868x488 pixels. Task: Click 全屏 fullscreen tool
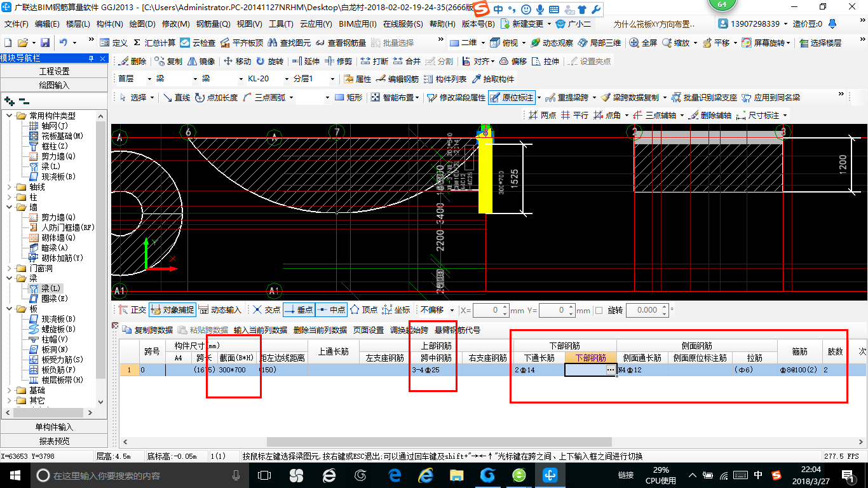643,43
